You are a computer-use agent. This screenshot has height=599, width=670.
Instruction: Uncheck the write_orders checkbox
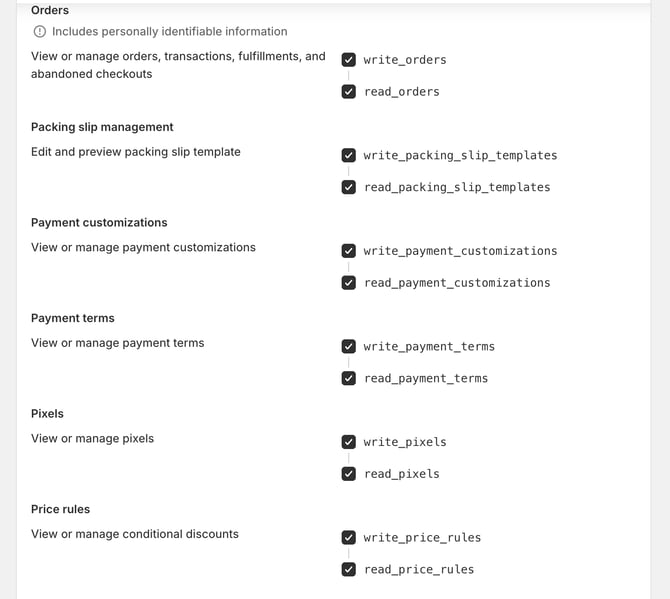tap(348, 60)
